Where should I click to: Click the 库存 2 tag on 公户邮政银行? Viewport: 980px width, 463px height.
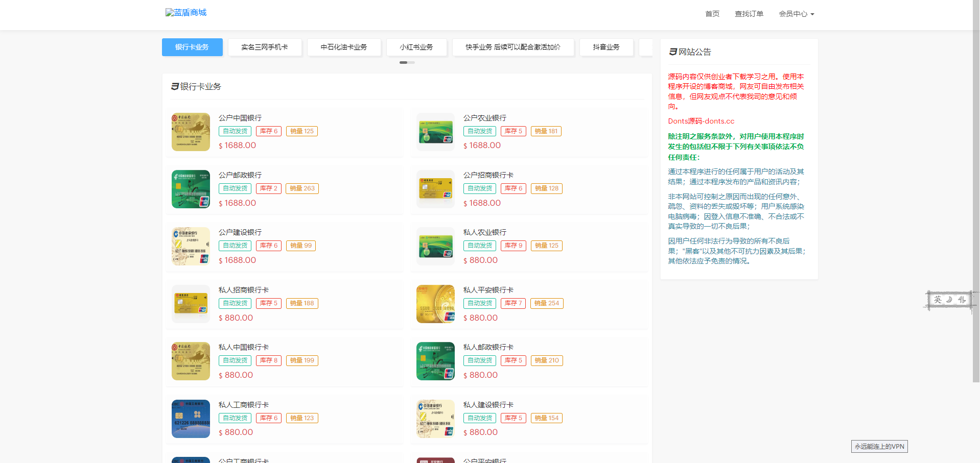coord(269,188)
